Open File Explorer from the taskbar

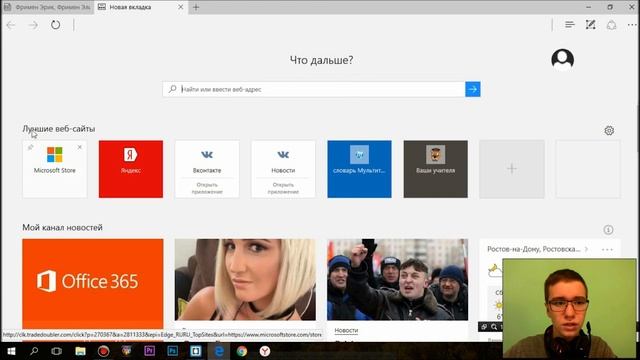pyautogui.click(x=80, y=351)
